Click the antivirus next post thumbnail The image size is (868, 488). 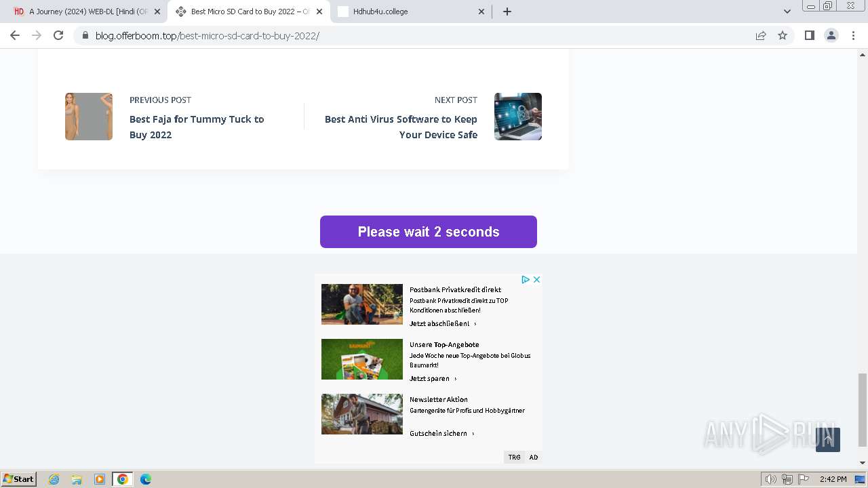point(518,117)
